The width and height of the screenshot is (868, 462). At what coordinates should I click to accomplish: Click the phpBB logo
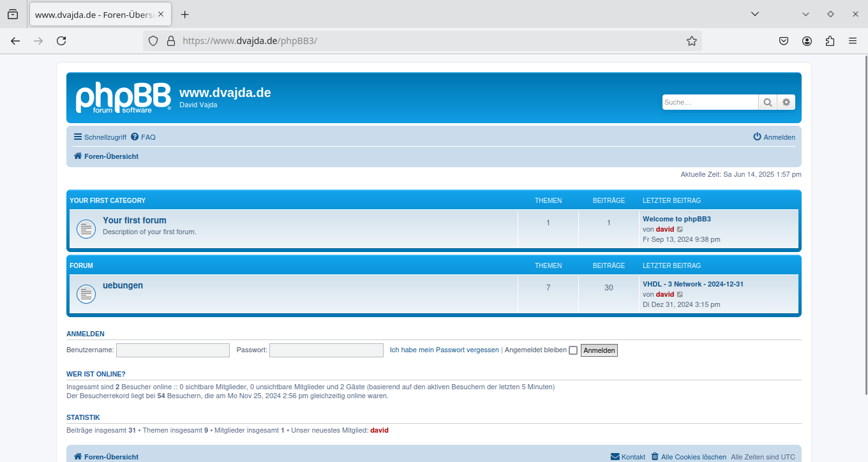point(123,98)
